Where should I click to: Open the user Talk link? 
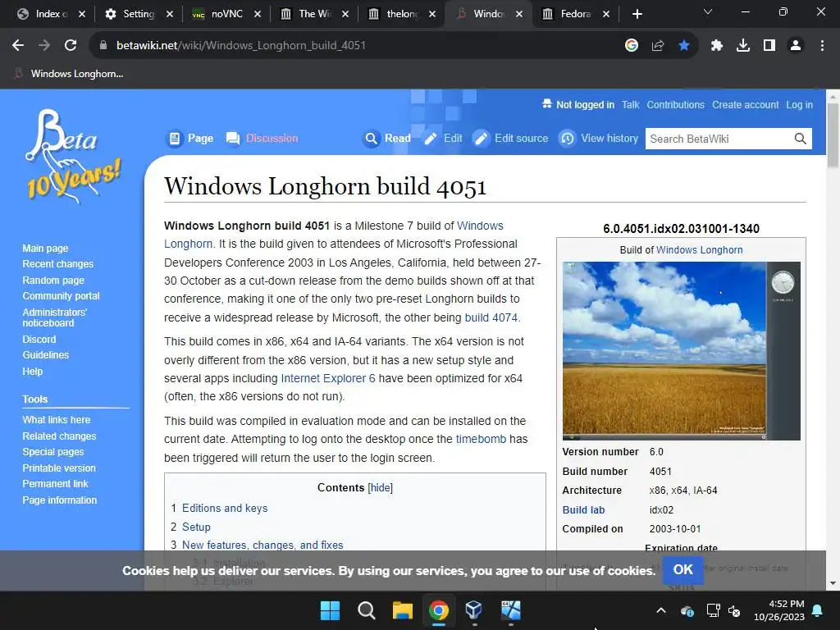(x=631, y=105)
